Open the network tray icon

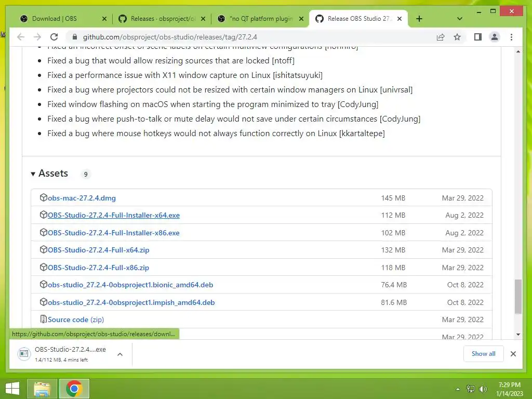click(x=471, y=389)
